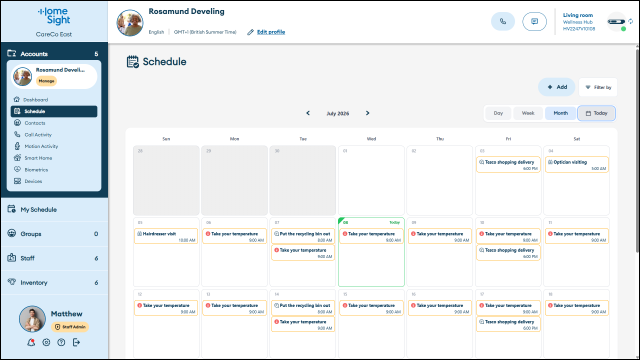Switch to Month view
This screenshot has height=360, width=640.
(x=560, y=113)
